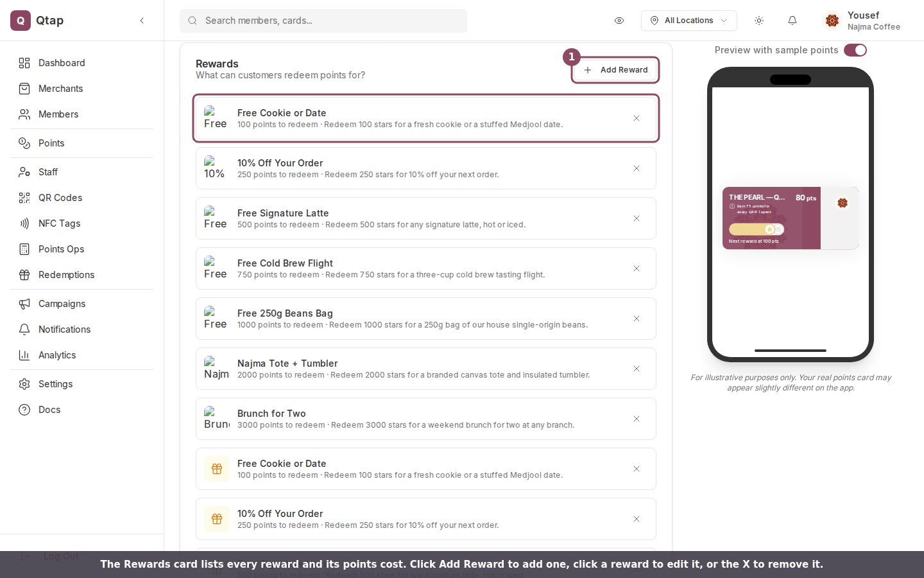Open Dashboard from the sidebar
The image size is (924, 578).
tap(82, 63)
